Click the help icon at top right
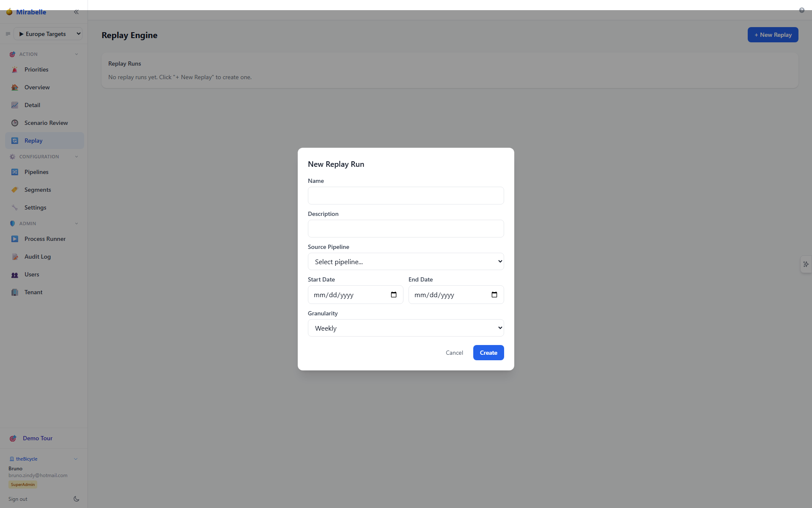The width and height of the screenshot is (812, 508). (x=802, y=10)
